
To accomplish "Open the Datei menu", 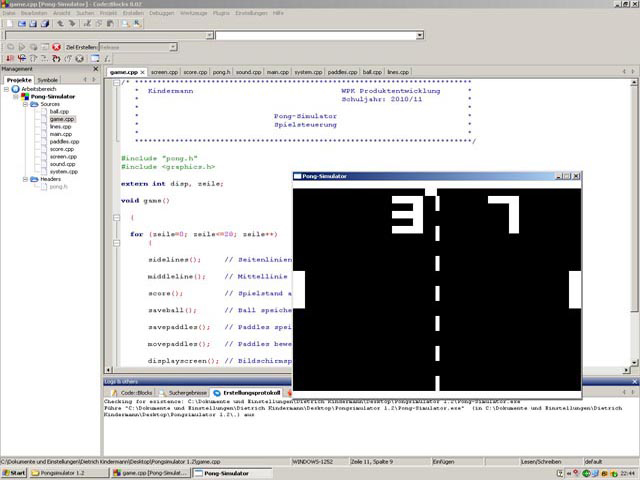I will coord(9,13).
